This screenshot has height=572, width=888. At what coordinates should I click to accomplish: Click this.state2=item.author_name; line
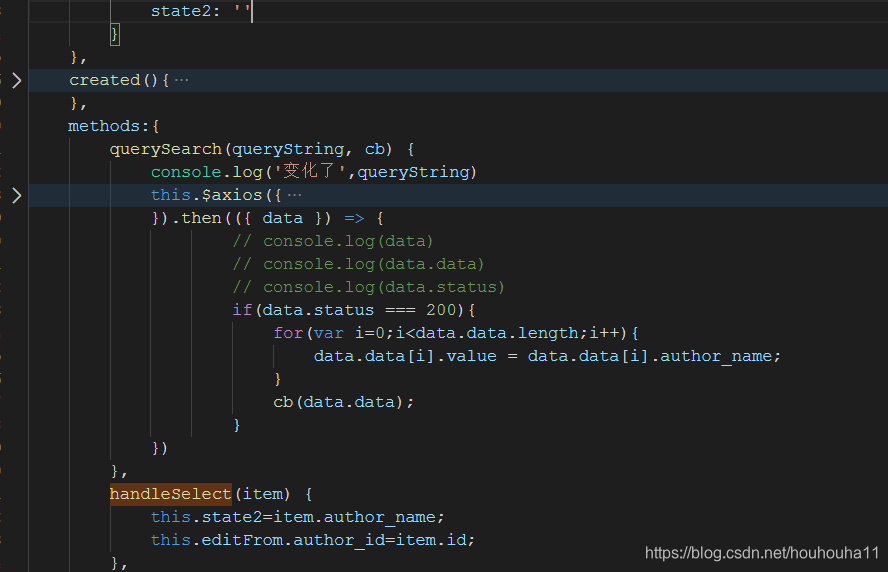[x=298, y=517]
